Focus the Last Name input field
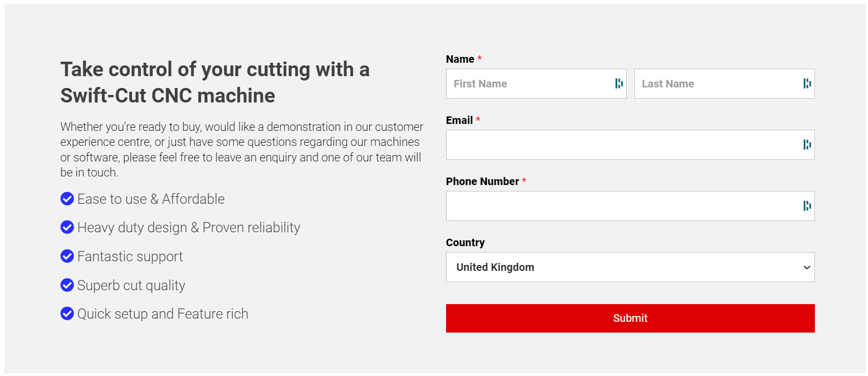Viewport: 868px width, 376px height. click(716, 84)
